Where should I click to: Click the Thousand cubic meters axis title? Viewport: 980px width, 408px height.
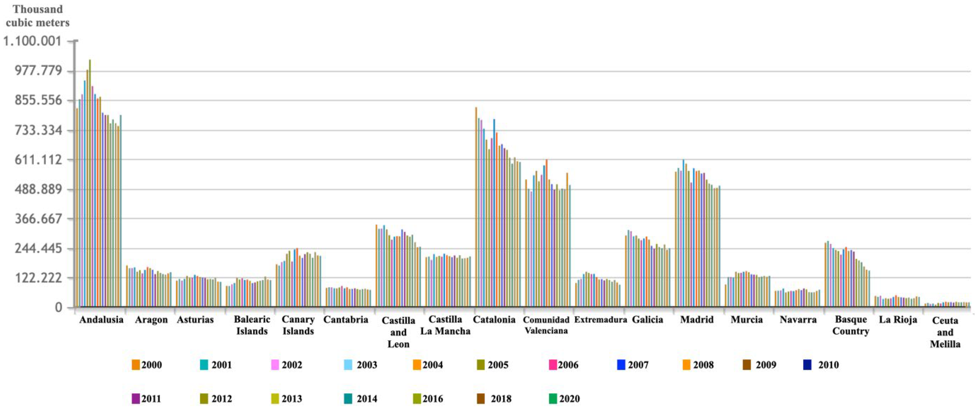point(38,16)
